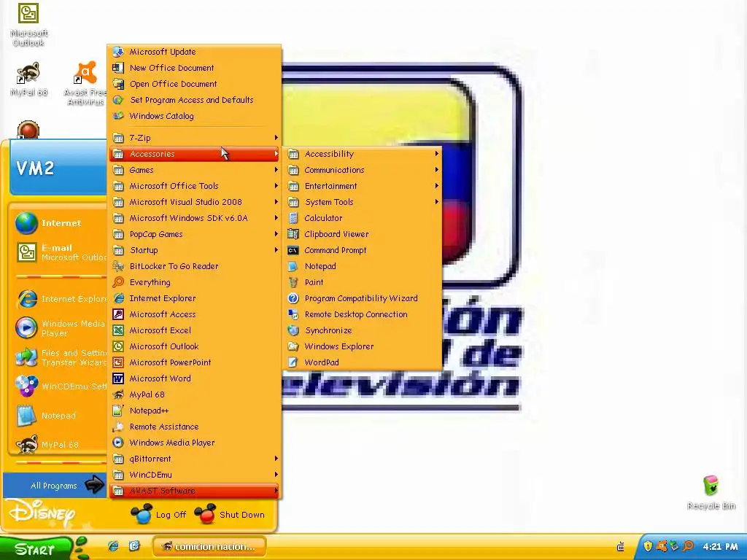Open the Accessibility submenu
This screenshot has height=560, width=747.
(363, 155)
